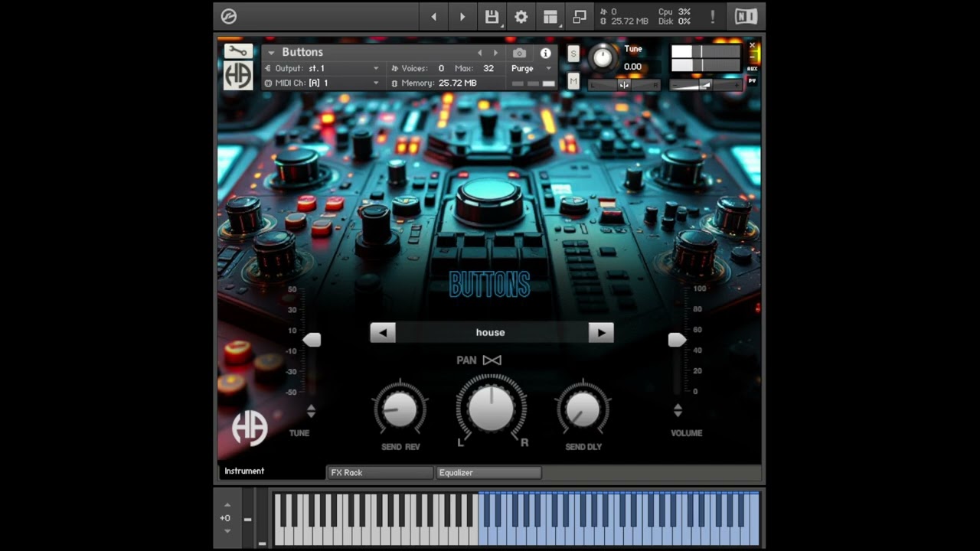980x551 pixels.
Task: Click the header Tune knob
Action: click(603, 58)
